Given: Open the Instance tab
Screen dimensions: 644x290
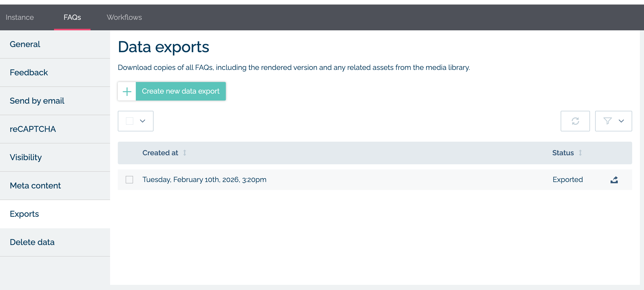Looking at the screenshot, I should (19, 17).
